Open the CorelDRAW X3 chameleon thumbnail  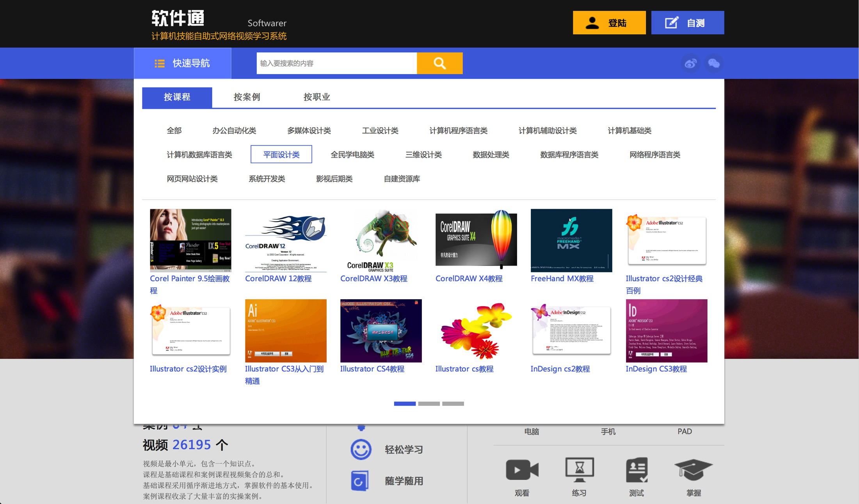coord(381,240)
